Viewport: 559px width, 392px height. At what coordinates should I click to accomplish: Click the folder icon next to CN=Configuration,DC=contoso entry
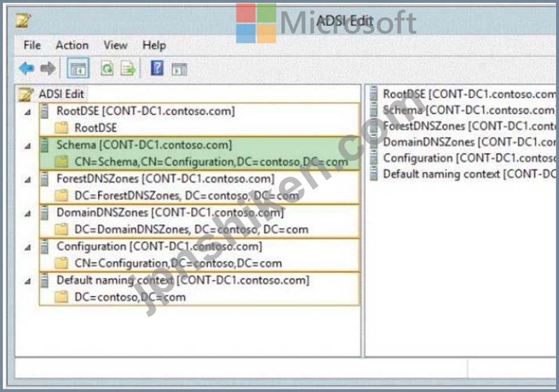(61, 263)
